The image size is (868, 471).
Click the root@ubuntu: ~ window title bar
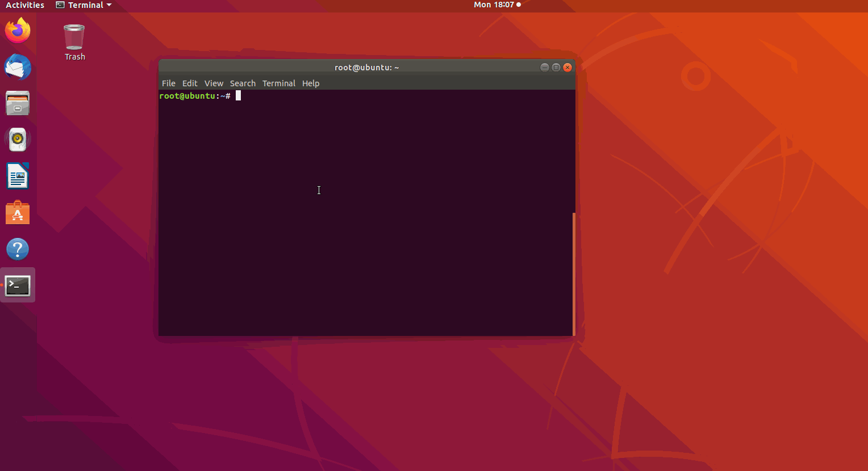[367, 68]
